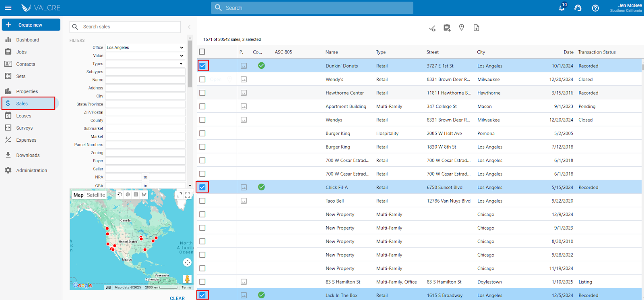This screenshot has height=300, width=644.
Task: Click the green check on Dunkin' Donuts row
Action: tap(261, 66)
